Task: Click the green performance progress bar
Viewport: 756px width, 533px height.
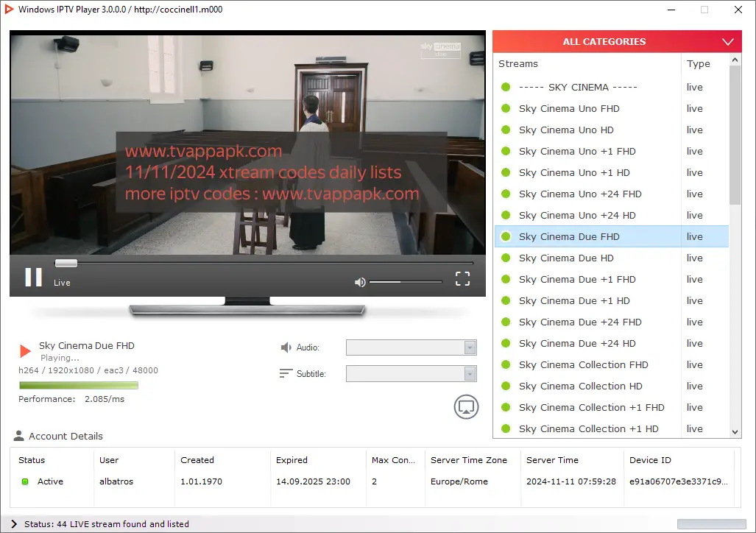Action: point(79,385)
